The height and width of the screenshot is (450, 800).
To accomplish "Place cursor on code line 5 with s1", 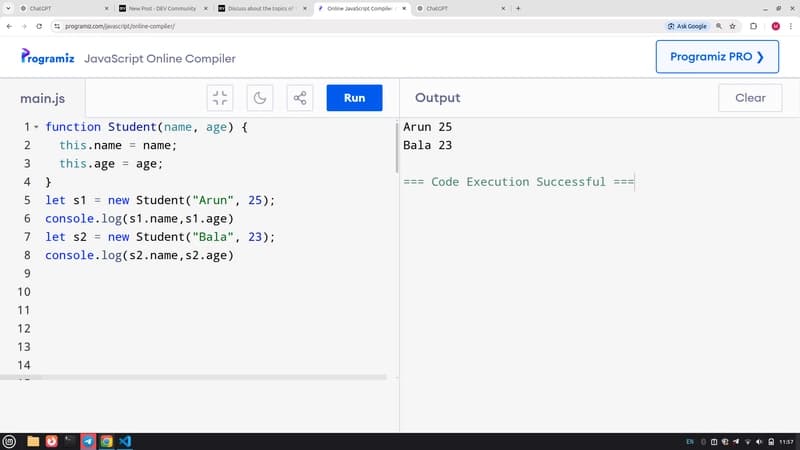I will pyautogui.click(x=160, y=200).
